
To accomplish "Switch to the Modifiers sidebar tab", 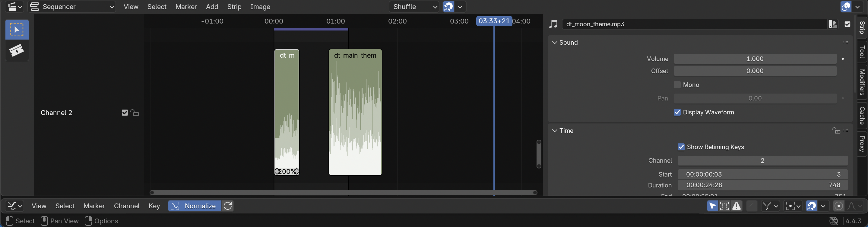I will (x=862, y=82).
